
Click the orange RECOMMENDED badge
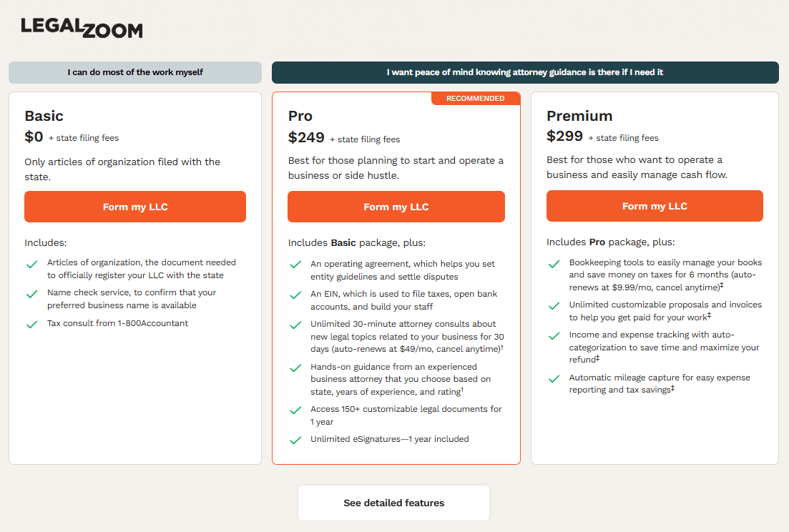[x=476, y=99]
